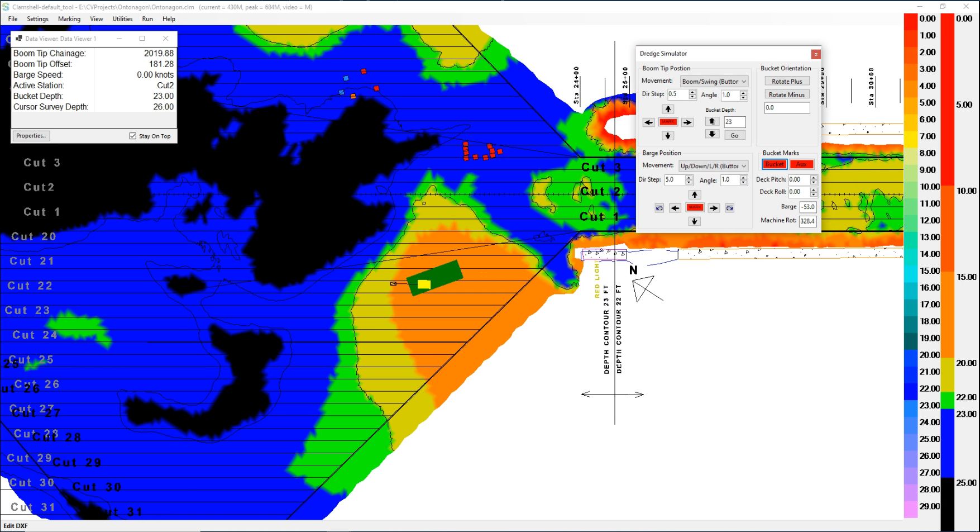
Task: Open the Run menu
Action: click(147, 19)
